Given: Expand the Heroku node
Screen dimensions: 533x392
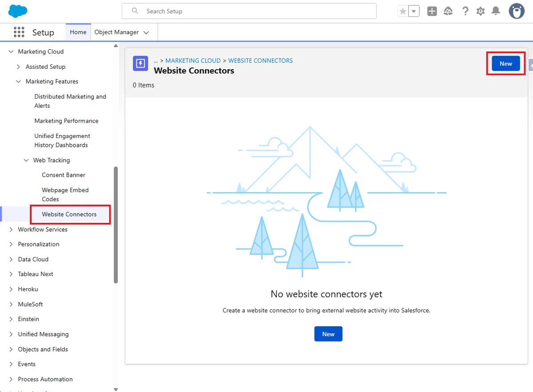Looking at the screenshot, I should pos(11,289).
